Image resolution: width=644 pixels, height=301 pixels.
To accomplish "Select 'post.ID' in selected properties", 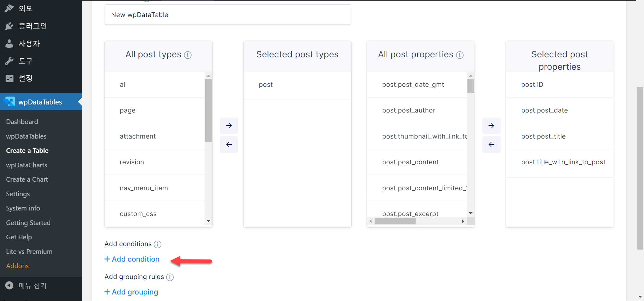I will (x=560, y=85).
